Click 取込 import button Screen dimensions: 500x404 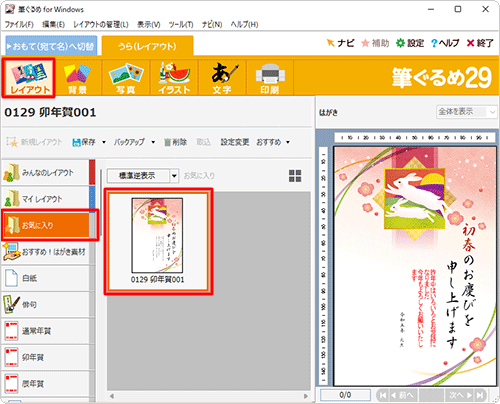pyautogui.click(x=203, y=142)
